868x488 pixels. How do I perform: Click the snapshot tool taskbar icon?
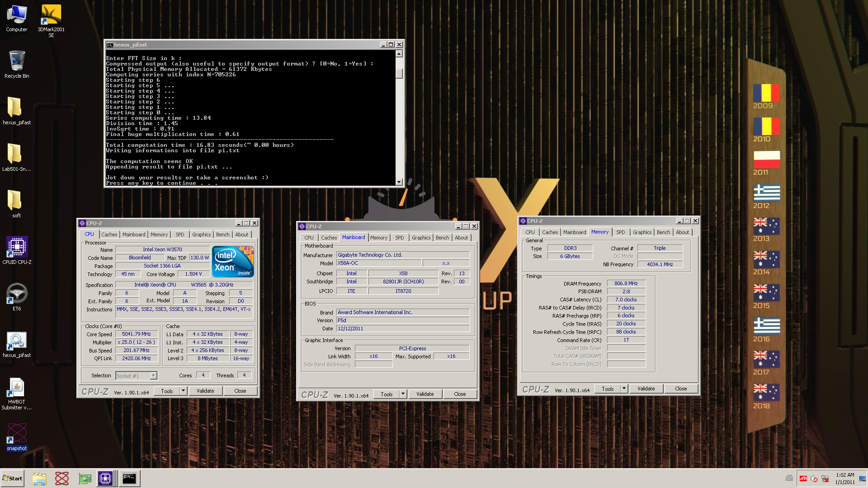[x=62, y=479]
